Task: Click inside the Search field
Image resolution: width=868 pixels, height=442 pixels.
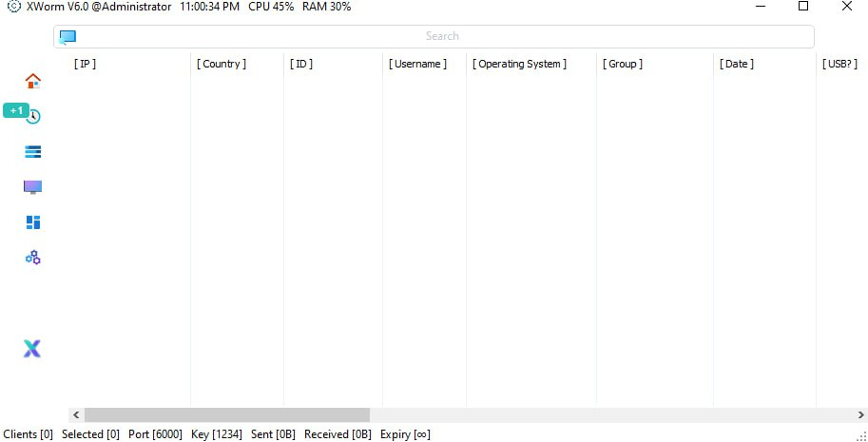Action: (442, 36)
